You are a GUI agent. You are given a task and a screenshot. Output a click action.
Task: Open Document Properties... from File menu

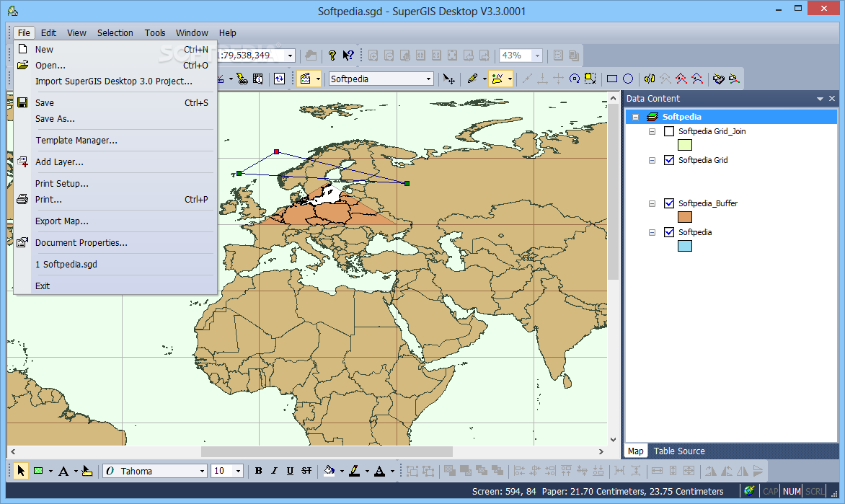(115, 242)
